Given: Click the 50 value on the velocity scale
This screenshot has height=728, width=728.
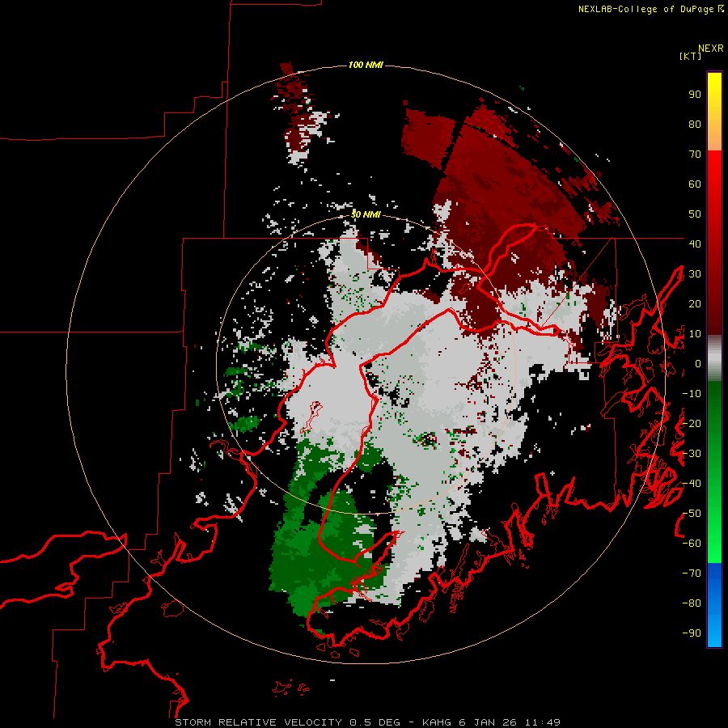Looking at the screenshot, I should tap(695, 214).
